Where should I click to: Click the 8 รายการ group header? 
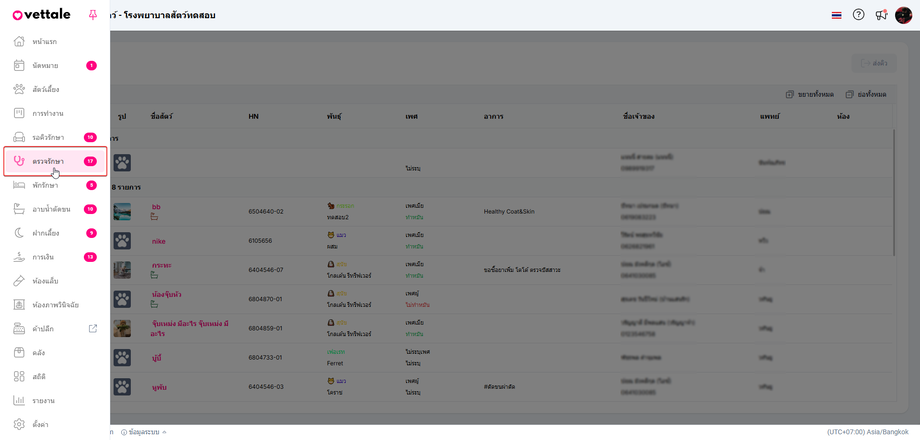pyautogui.click(x=128, y=187)
